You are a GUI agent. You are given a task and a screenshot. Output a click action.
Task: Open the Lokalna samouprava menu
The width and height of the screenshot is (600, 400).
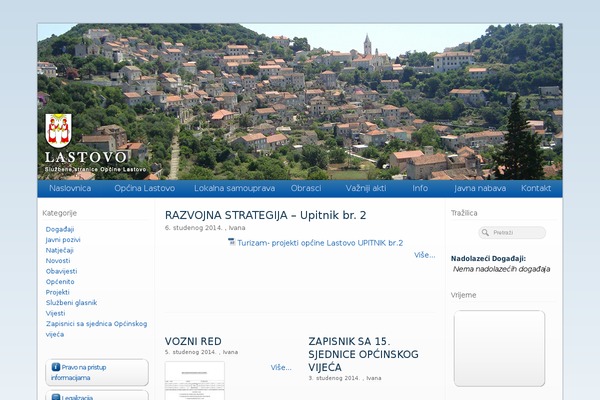pyautogui.click(x=235, y=188)
